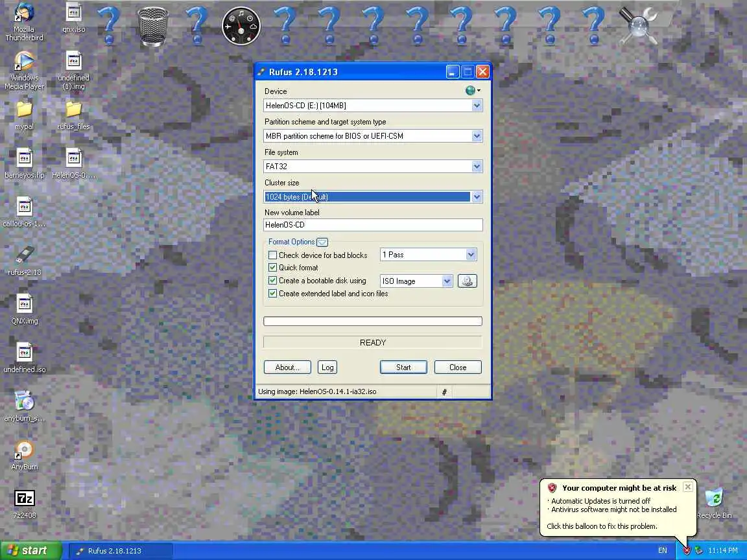Select the caillou-os-1 file icon
This screenshot has height=560, width=747.
point(24,213)
